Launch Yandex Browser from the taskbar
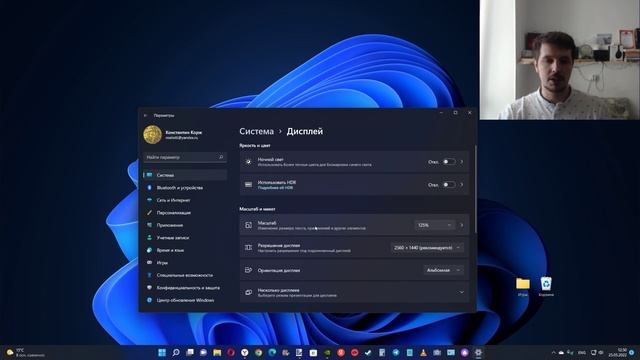The image size is (640, 360). [x=244, y=353]
